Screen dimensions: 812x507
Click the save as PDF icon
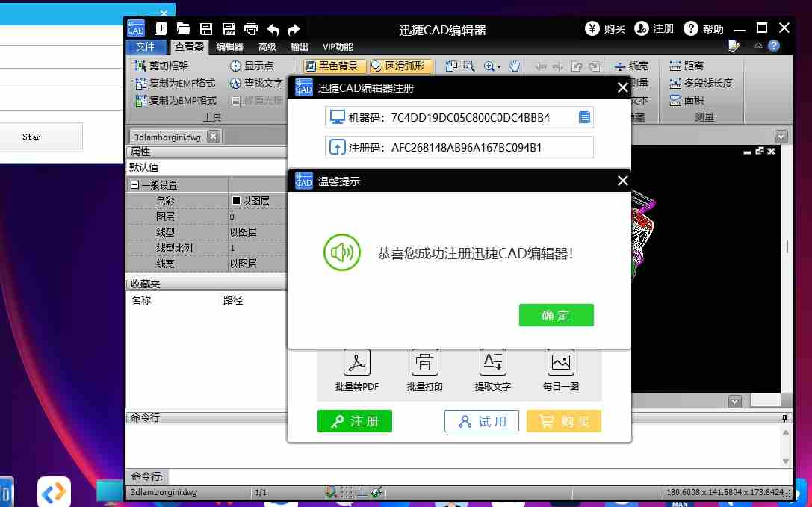click(x=229, y=29)
